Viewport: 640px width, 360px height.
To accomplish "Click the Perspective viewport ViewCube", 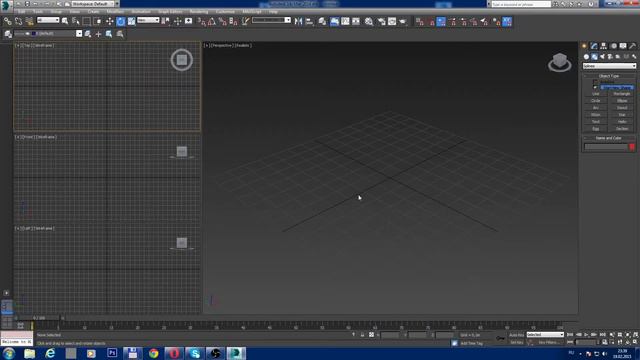I will point(560,62).
